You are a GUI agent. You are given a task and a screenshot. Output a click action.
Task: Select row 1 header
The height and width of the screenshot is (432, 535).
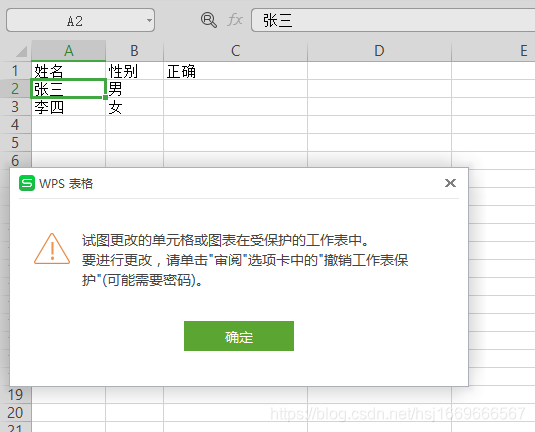click(15, 71)
